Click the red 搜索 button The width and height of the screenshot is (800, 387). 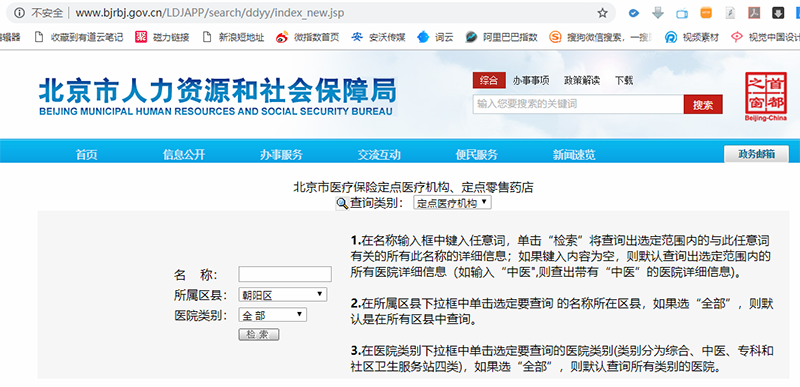tap(703, 105)
